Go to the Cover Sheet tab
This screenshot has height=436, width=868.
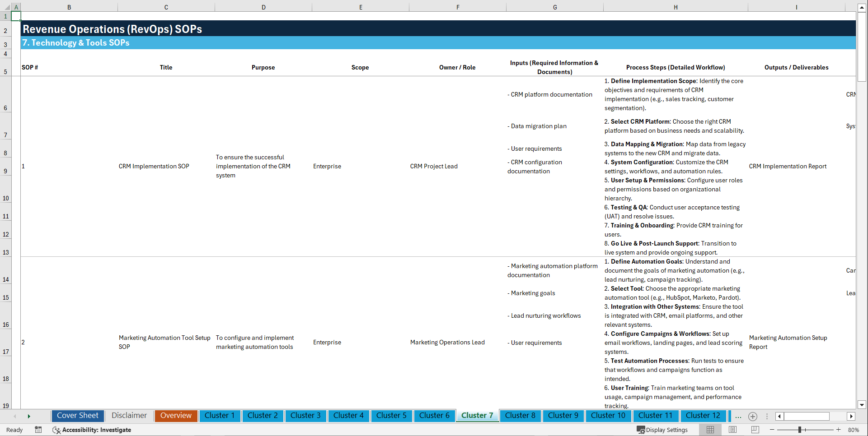pos(78,416)
